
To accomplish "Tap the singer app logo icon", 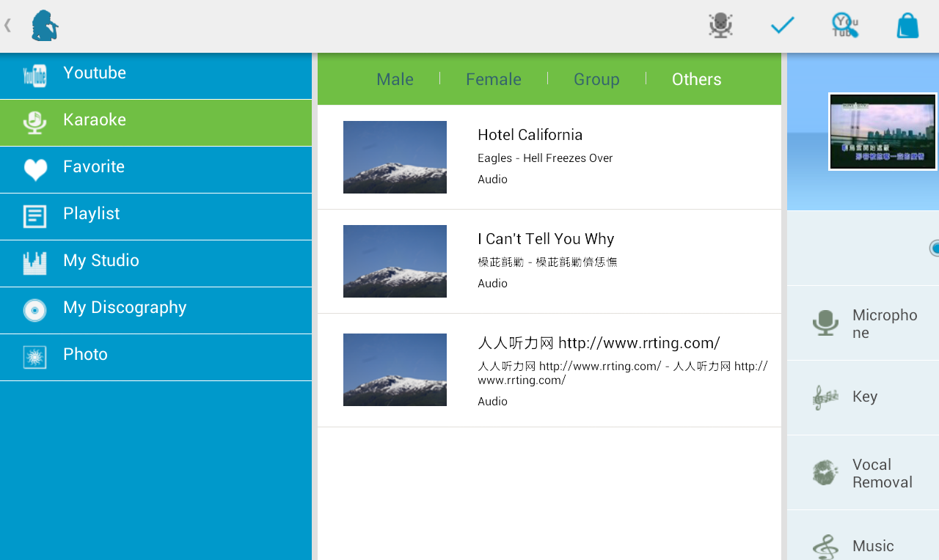I will pos(45,26).
